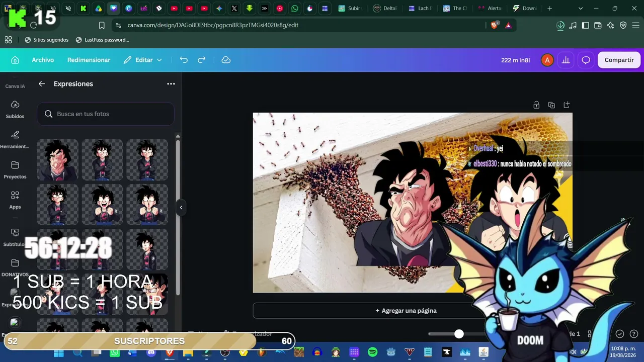Open the Leo AI sparkle icon
The width and height of the screenshot is (644, 362).
[x=610, y=25]
